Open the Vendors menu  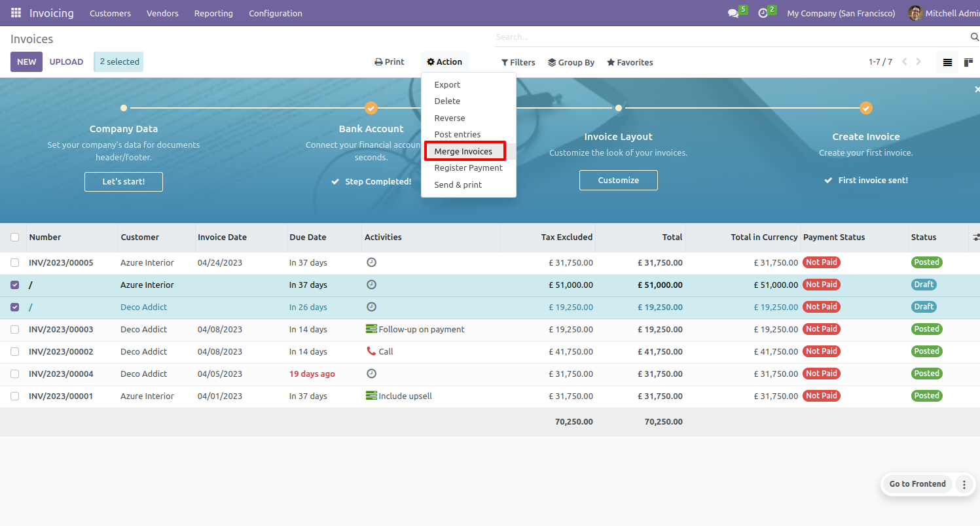click(x=162, y=13)
